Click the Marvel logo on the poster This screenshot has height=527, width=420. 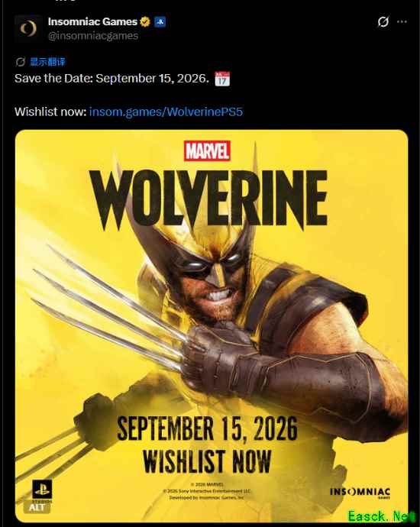point(207,151)
